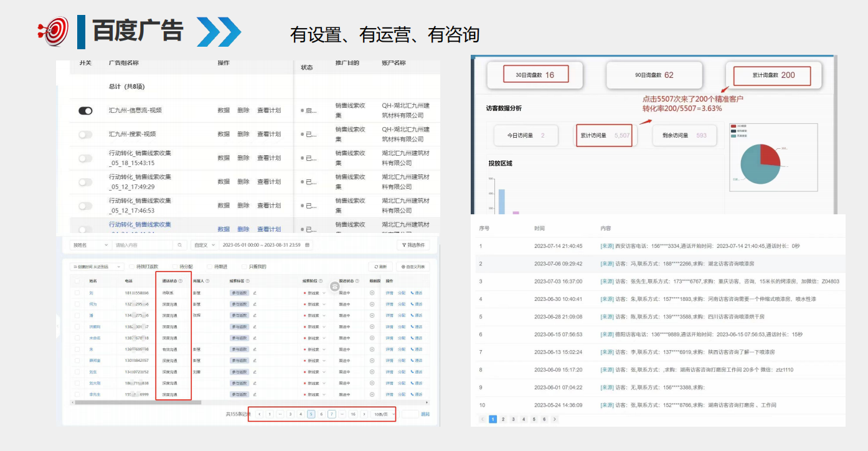Click the help icon next to 所属人 header

tap(207, 281)
